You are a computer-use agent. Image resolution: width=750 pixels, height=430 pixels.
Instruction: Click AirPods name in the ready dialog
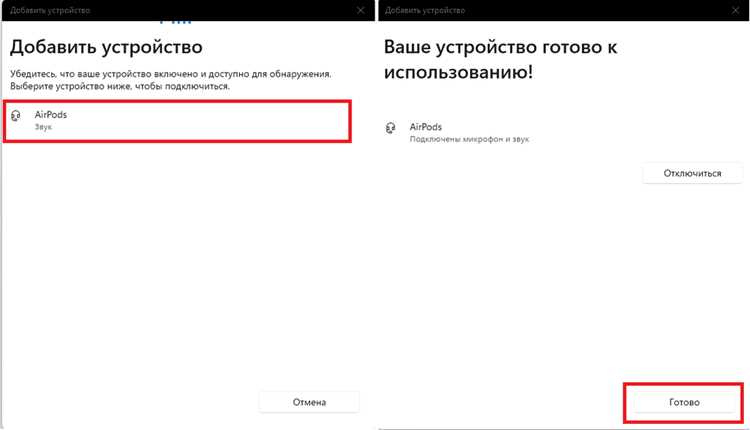[426, 127]
